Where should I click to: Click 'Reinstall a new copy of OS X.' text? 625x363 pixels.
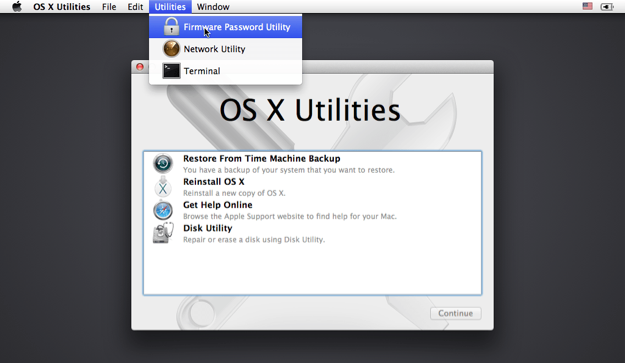coord(234,193)
